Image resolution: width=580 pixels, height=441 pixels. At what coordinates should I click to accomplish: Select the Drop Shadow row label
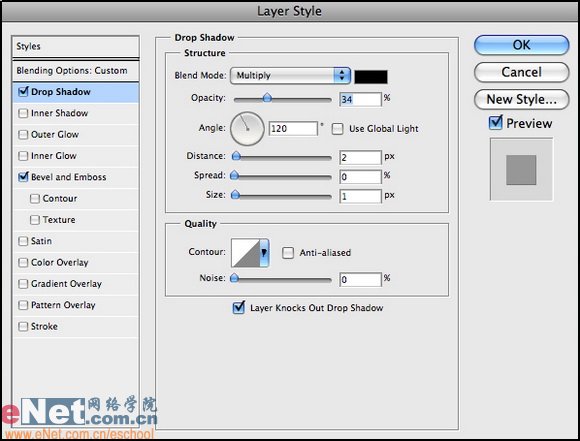(61, 92)
